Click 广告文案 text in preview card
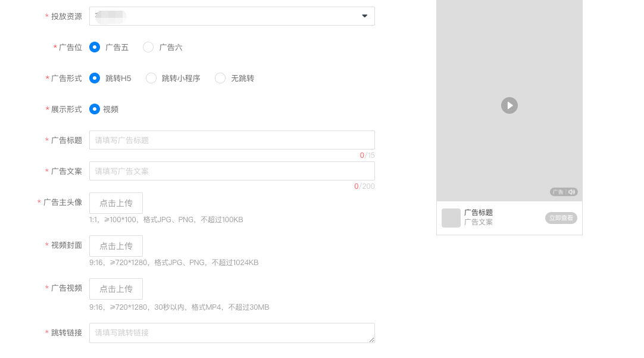The width and height of the screenshot is (644, 358). click(479, 222)
